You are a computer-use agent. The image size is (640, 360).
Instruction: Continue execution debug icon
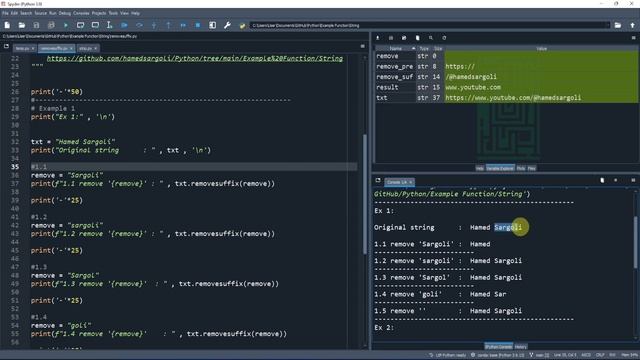183,25
